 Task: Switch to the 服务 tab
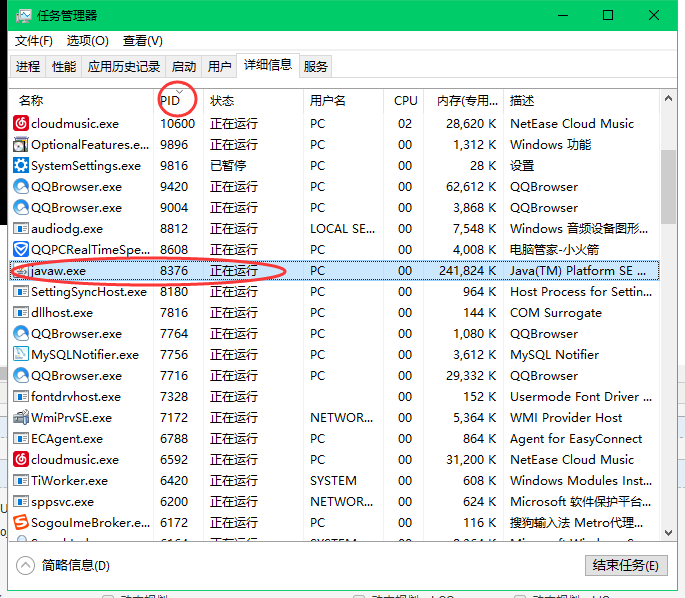315,66
